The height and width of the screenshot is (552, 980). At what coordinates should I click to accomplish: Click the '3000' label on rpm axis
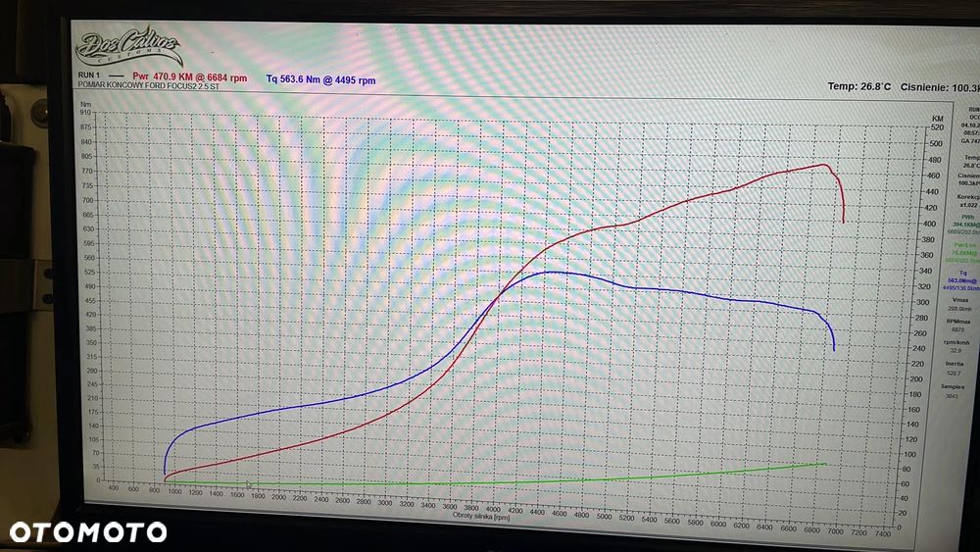[x=385, y=502]
